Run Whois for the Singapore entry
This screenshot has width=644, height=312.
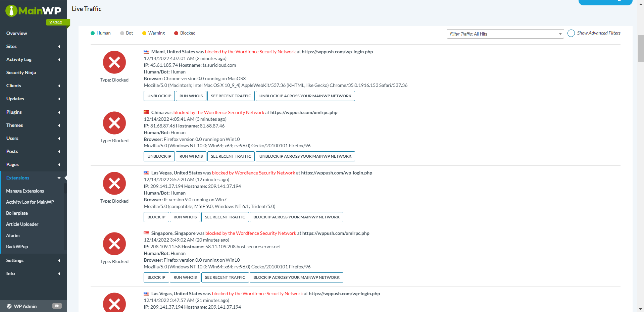(185, 277)
